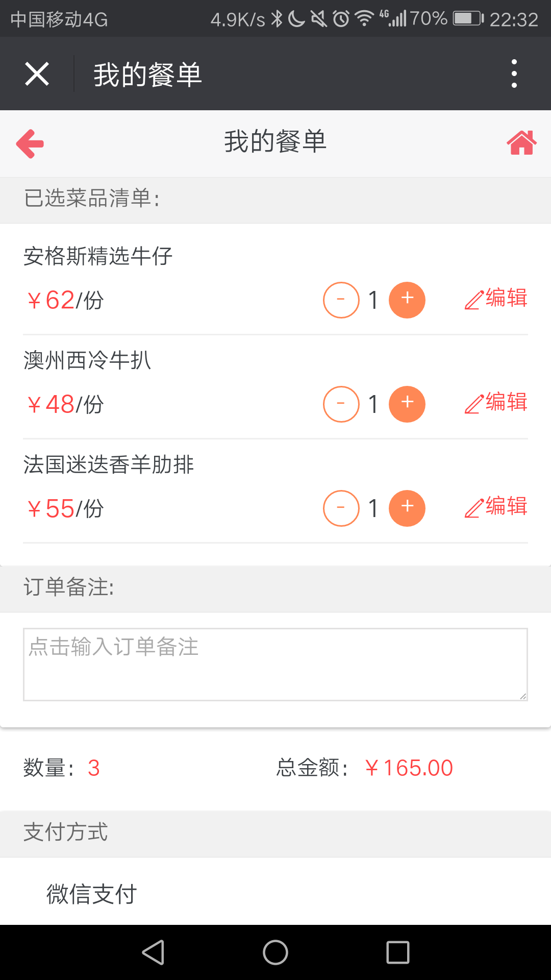Tap the red back arrow icon
Screen dimensions: 551x980
click(30, 143)
